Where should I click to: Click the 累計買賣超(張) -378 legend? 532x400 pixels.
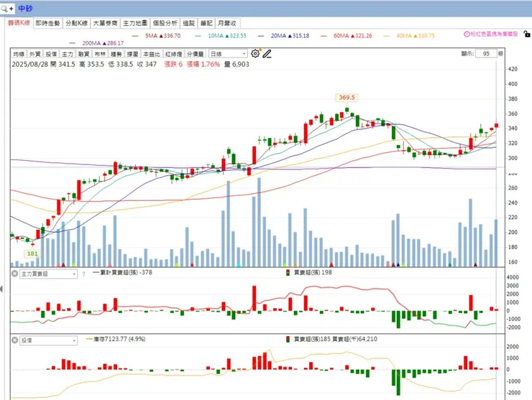click(x=122, y=273)
